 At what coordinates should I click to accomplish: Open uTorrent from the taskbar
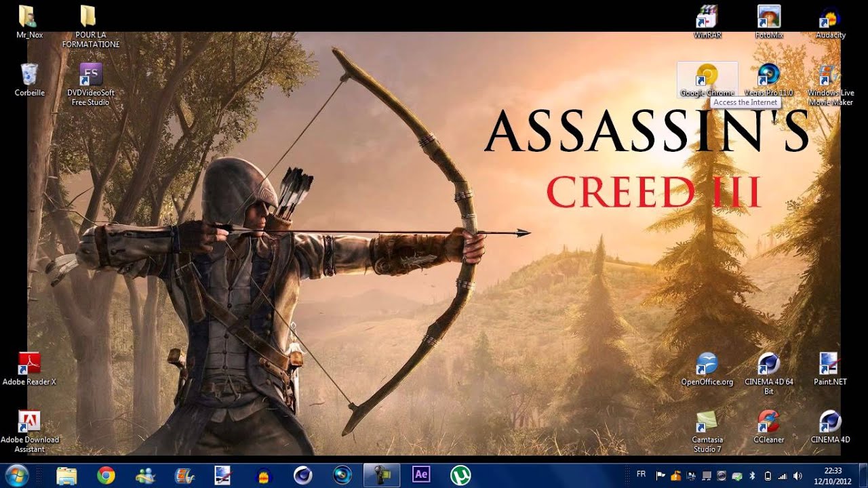pyautogui.click(x=461, y=474)
